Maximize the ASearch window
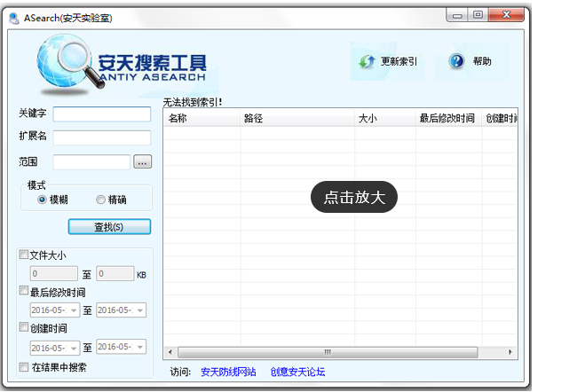This screenshot has width=569, height=392. tap(478, 15)
